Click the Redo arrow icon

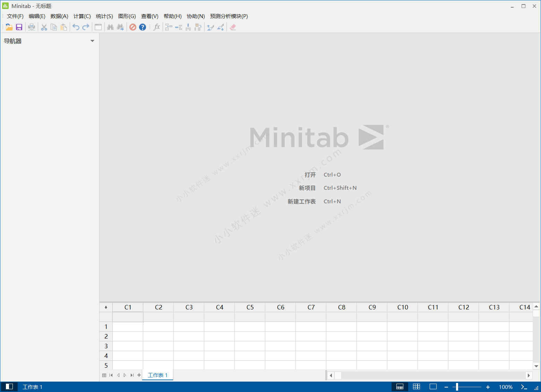pos(86,27)
